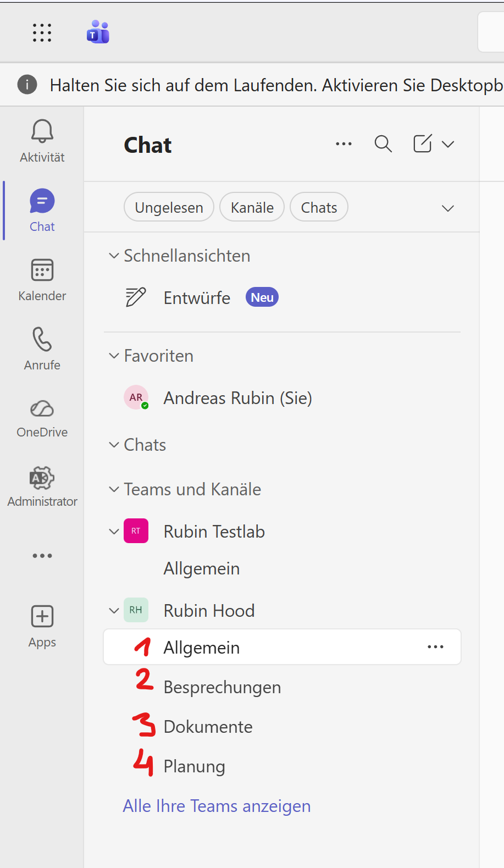The image size is (504, 868).
Task: Click the search magnifier in Chat header
Action: tap(383, 144)
